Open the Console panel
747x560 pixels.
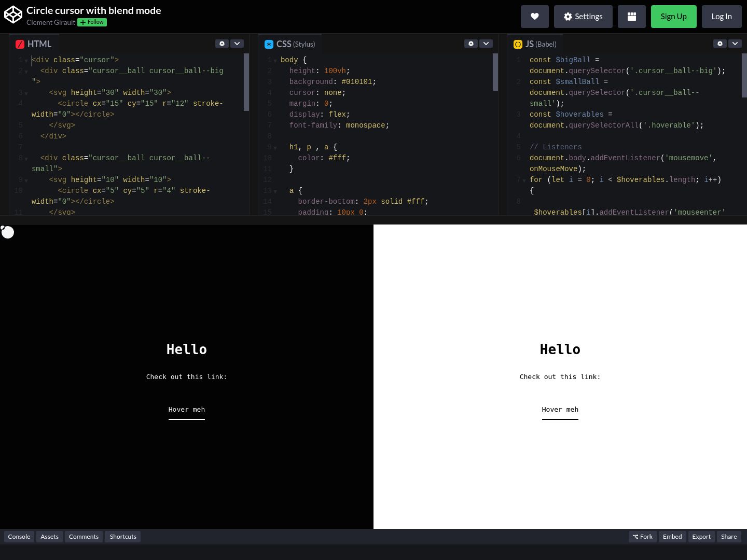click(x=19, y=537)
